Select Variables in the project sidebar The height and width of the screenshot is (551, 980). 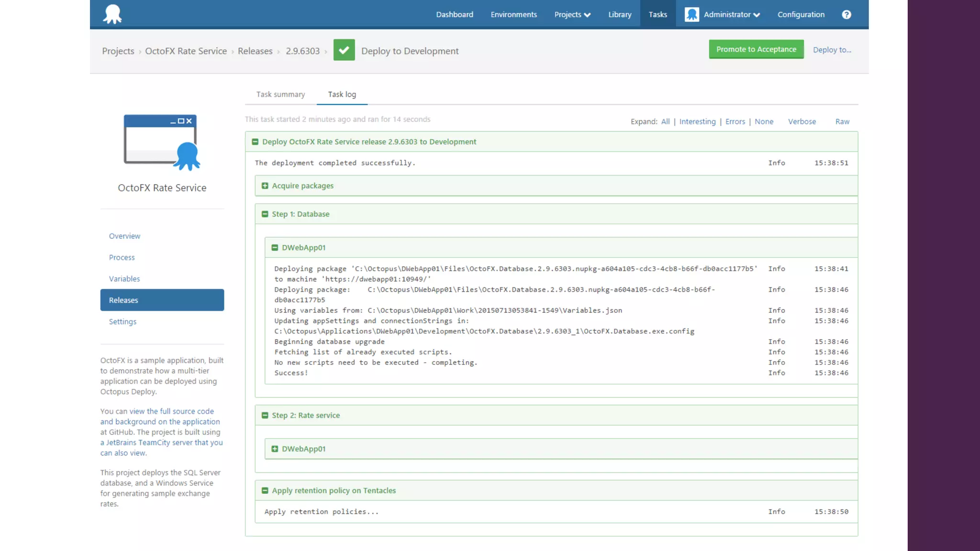coord(124,278)
